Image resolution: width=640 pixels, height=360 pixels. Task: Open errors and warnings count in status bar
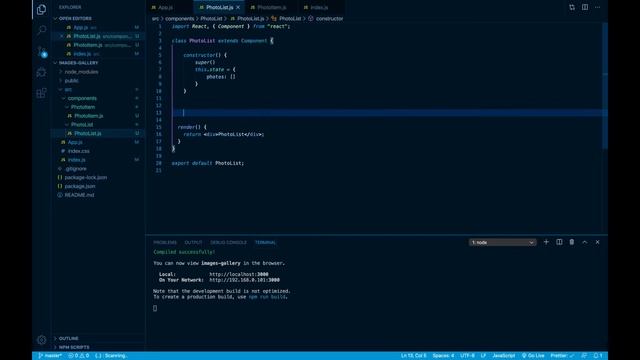(78, 356)
